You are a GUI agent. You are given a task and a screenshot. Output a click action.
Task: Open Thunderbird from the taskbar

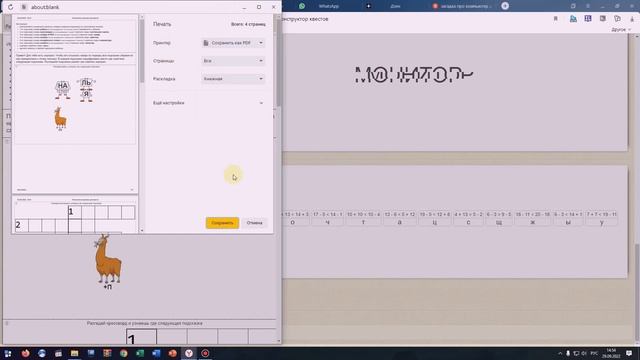coord(42,353)
